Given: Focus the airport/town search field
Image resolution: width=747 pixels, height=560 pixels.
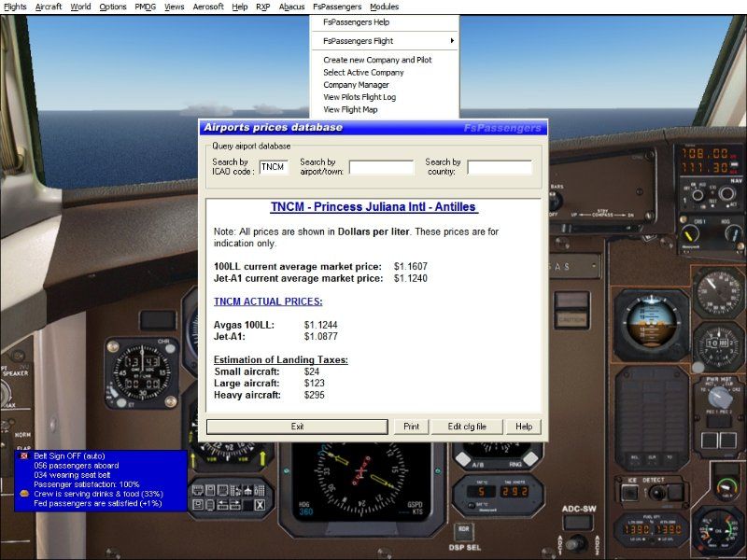Looking at the screenshot, I should pos(381,167).
